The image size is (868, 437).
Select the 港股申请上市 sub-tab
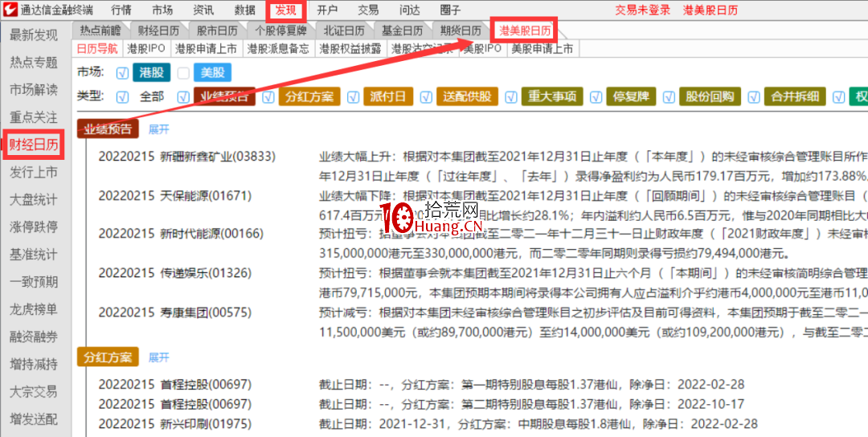click(206, 49)
